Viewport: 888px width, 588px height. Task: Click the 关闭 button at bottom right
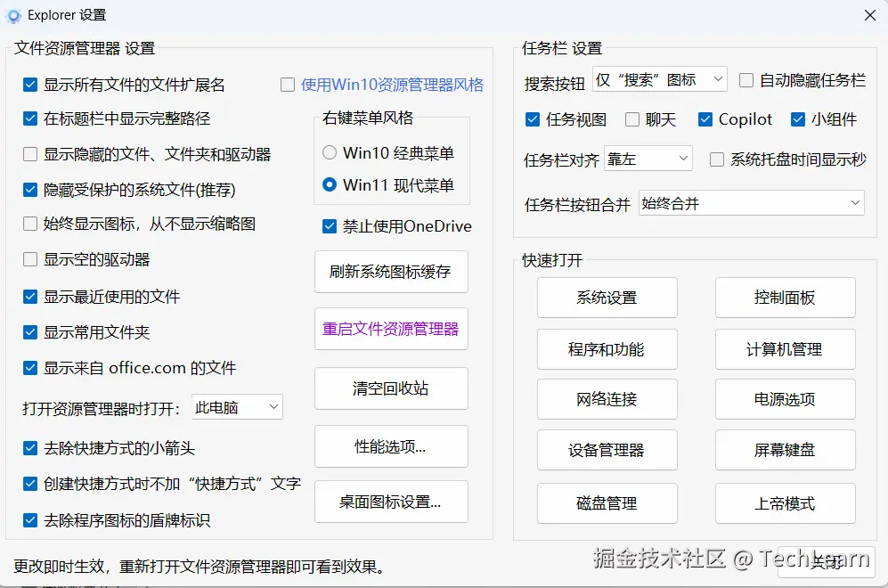tap(827, 562)
